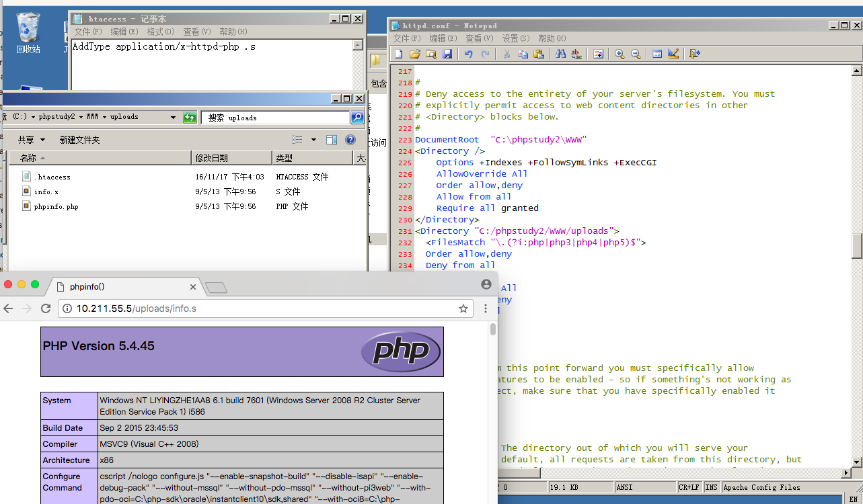Open a new tab in Chrome

click(x=216, y=288)
